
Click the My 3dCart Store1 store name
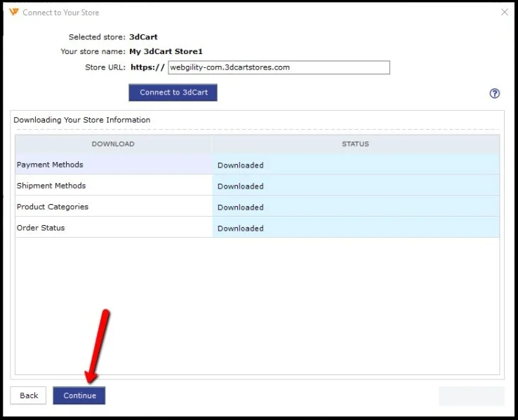166,51
